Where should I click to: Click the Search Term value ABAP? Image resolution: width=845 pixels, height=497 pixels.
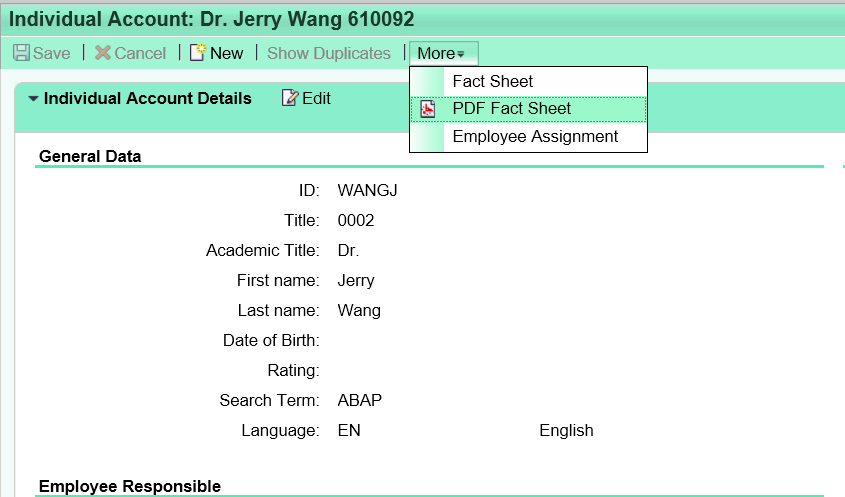(x=359, y=401)
